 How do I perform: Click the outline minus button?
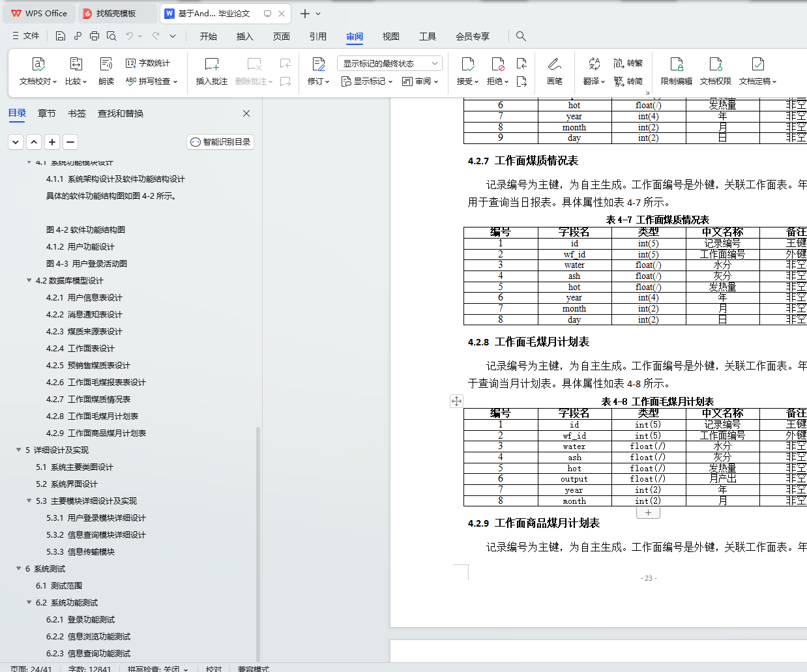(70, 141)
